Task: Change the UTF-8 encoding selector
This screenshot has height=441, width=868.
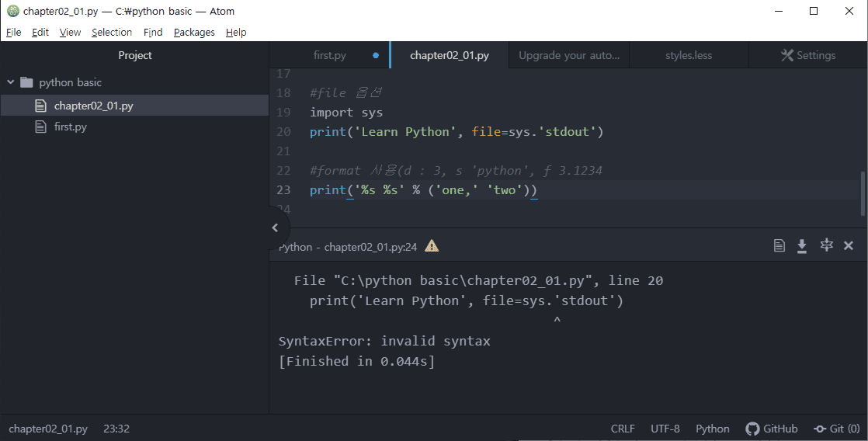Action: point(665,429)
